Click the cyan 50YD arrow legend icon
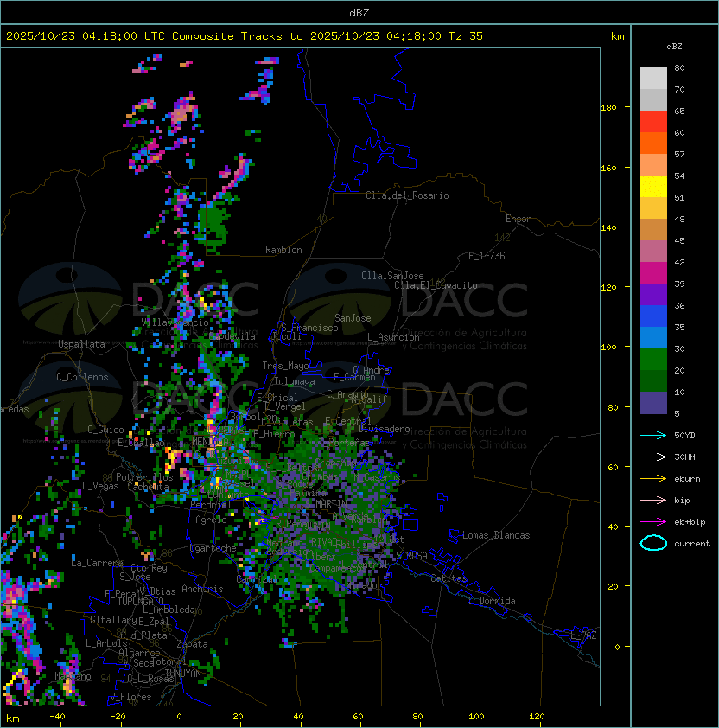 tap(653, 435)
